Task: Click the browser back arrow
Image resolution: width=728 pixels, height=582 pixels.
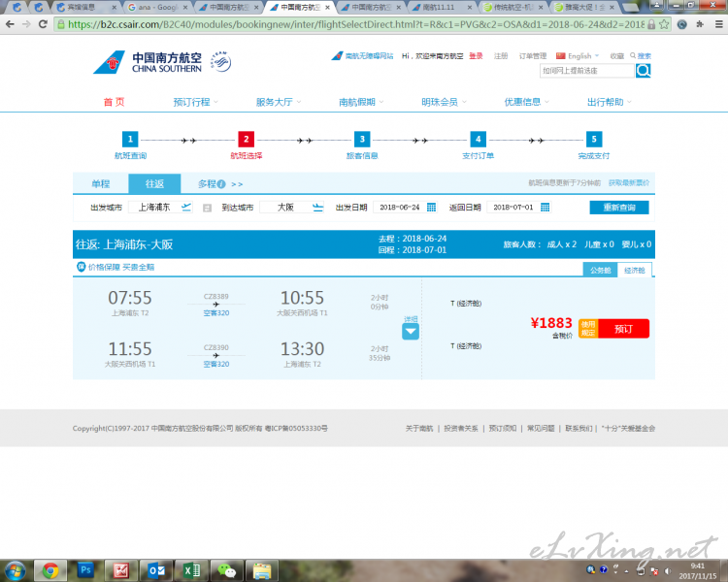Action: (x=11, y=24)
